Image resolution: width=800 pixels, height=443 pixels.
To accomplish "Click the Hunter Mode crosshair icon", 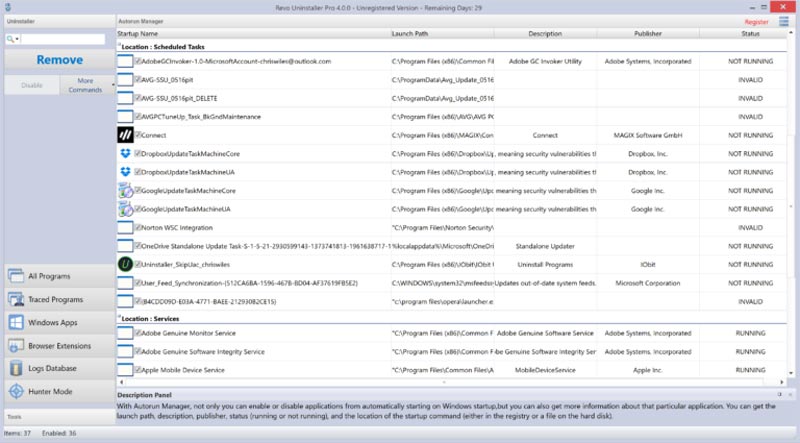I will 16,391.
